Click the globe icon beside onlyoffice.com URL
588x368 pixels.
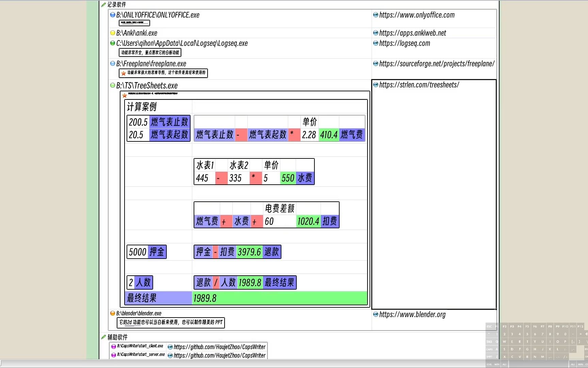pos(376,15)
